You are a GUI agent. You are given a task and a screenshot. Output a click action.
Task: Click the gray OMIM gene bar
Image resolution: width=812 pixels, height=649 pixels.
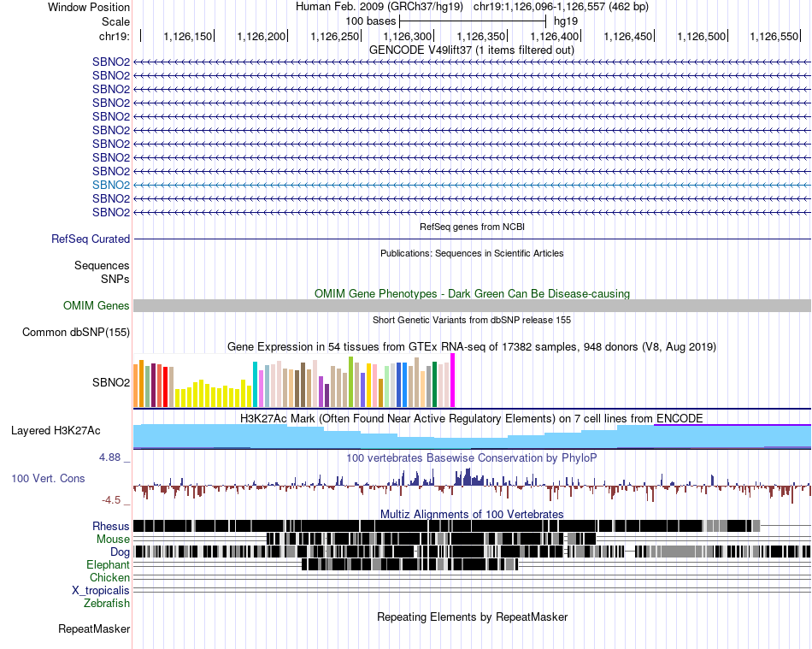(x=472, y=305)
